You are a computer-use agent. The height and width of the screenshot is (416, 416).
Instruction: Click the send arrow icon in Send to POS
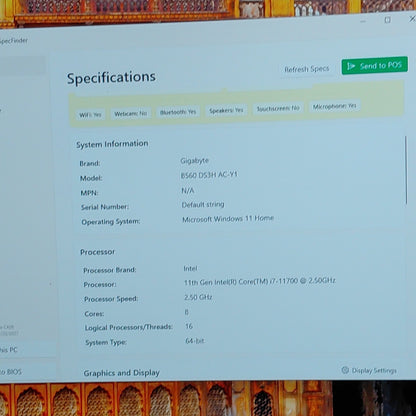coord(351,66)
